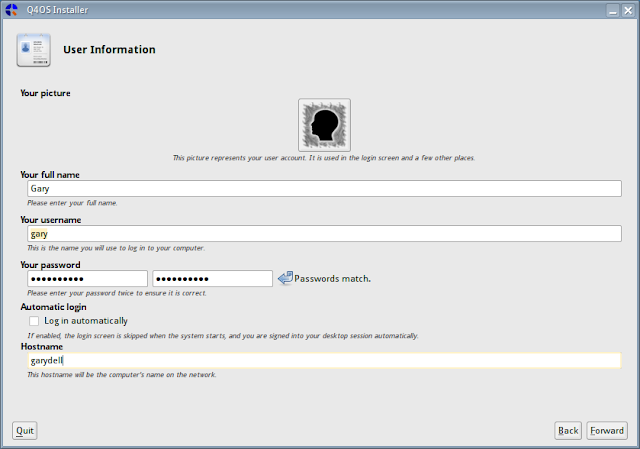Click the 'Automatic login' section label

(53, 307)
